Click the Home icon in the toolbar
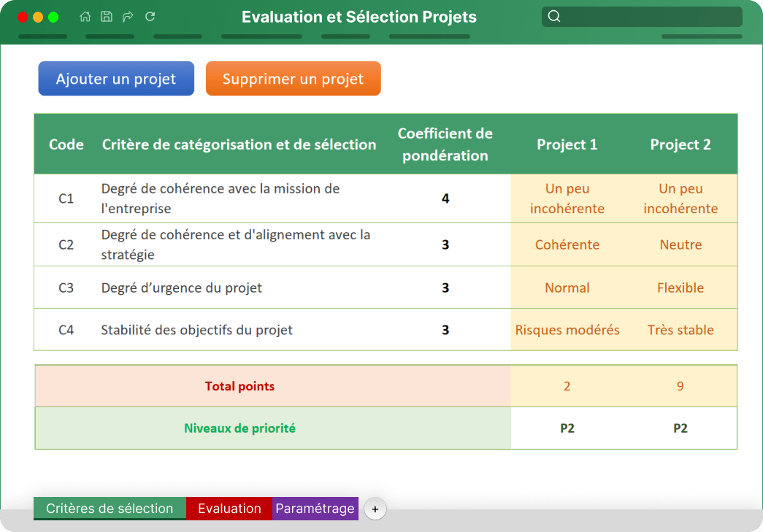This screenshot has height=532, width=763. tap(85, 16)
